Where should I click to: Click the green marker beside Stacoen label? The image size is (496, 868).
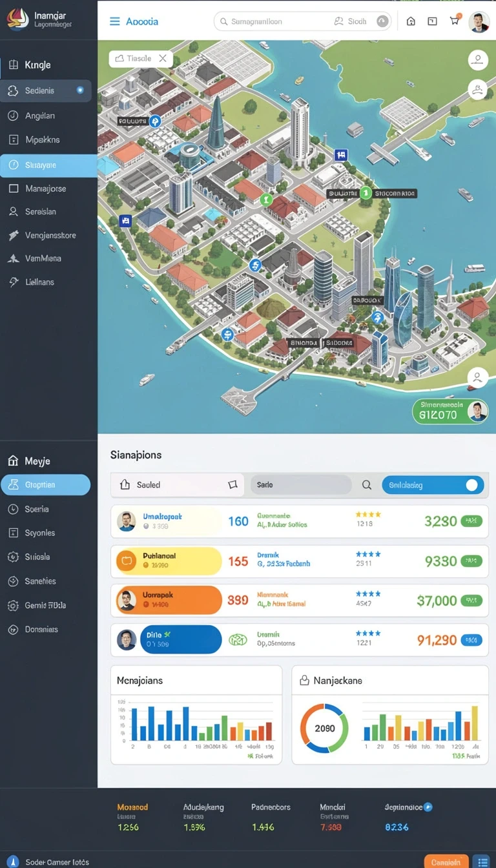tap(365, 192)
